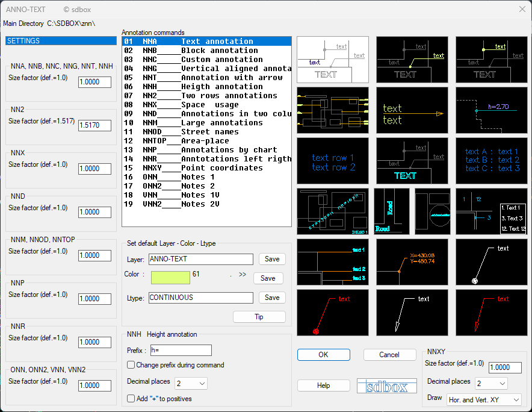Click the yellow-green color 61 swatch
This screenshot has width=532, height=412.
tap(170, 278)
